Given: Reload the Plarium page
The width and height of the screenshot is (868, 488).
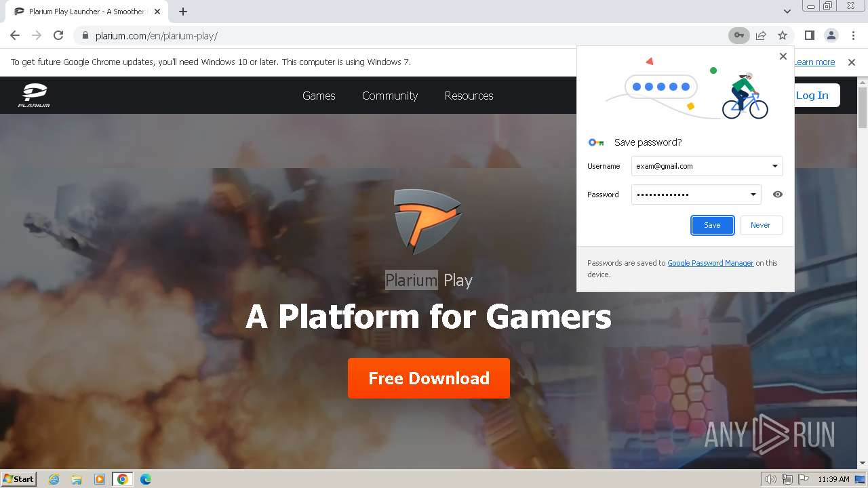Looking at the screenshot, I should (x=58, y=35).
